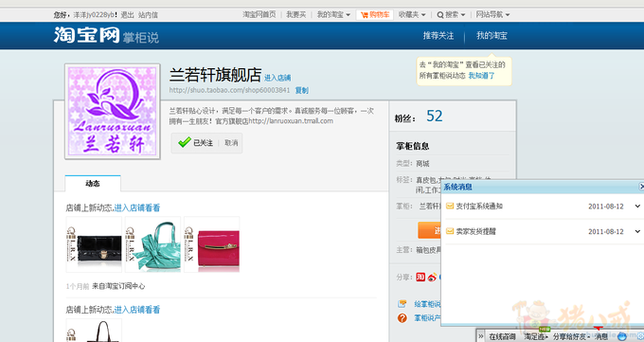The image size is (644, 342).
Task: Open the 我要买 link
Action: click(296, 15)
